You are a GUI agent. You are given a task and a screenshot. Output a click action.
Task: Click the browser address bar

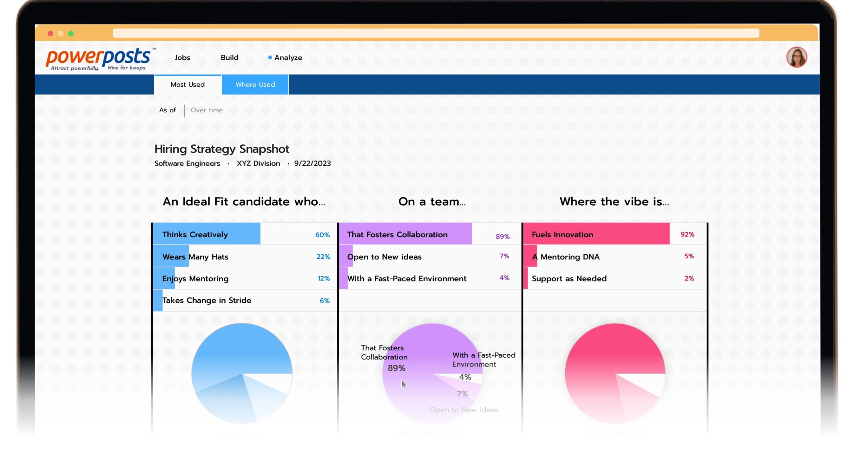436,33
